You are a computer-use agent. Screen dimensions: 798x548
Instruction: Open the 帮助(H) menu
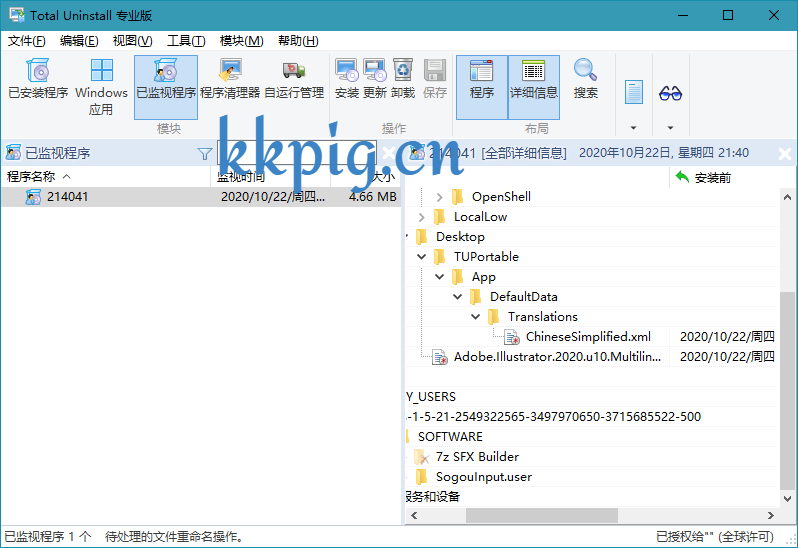coord(298,41)
